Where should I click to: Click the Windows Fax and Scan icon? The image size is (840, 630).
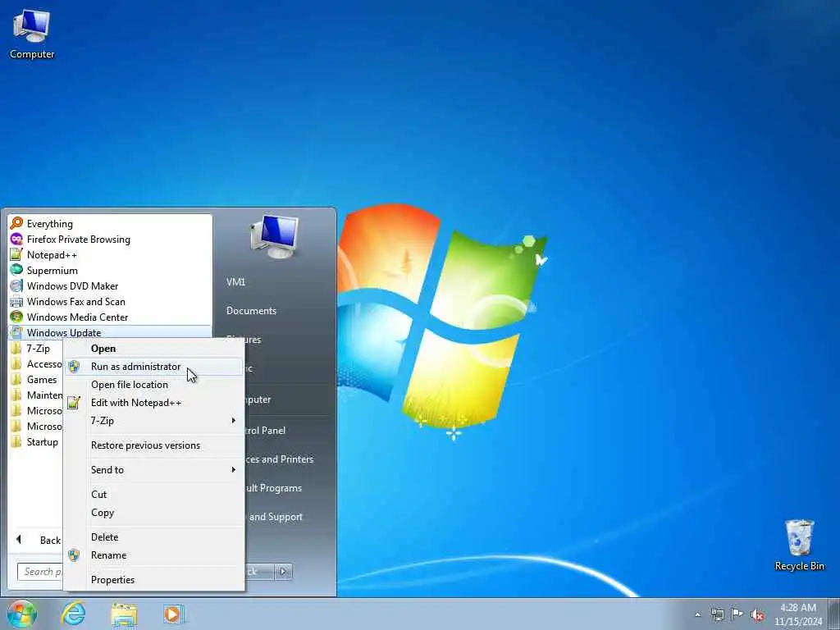(16, 301)
